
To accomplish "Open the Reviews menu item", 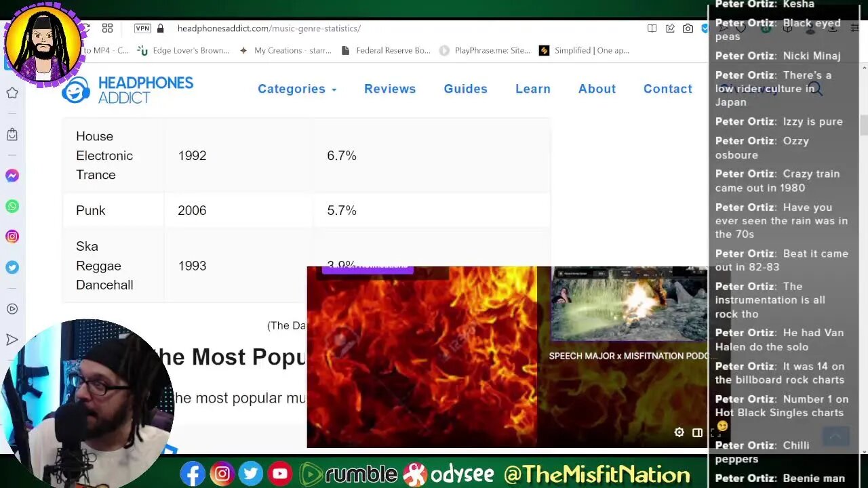I will click(390, 89).
